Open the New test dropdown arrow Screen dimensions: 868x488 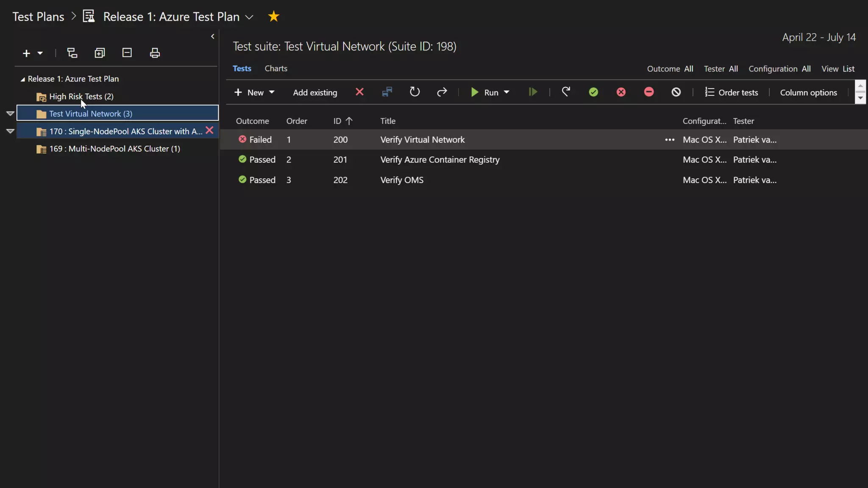pos(272,92)
